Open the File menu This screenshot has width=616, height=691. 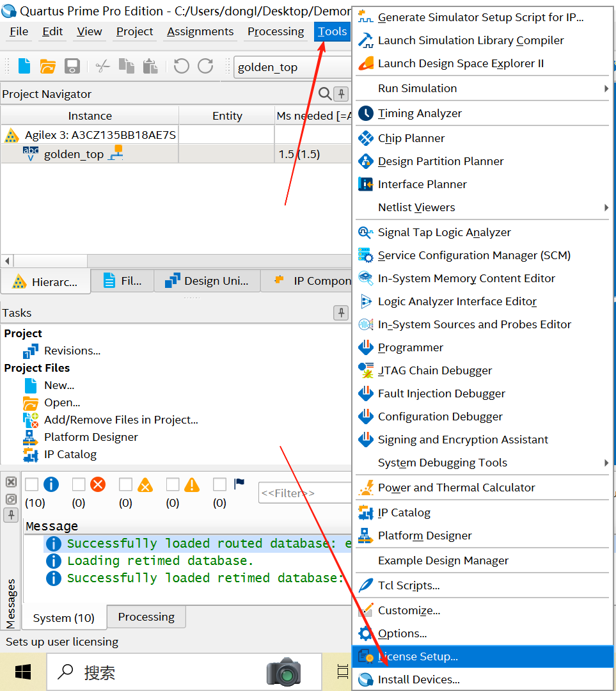pyautogui.click(x=19, y=32)
